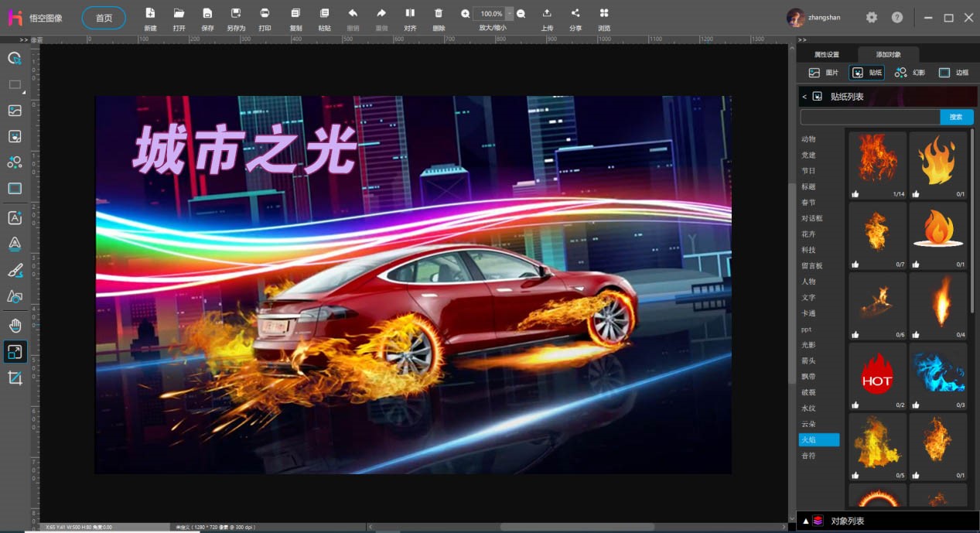Choose the 光影 sticker category
Image resolution: width=980 pixels, height=533 pixels.
click(808, 345)
